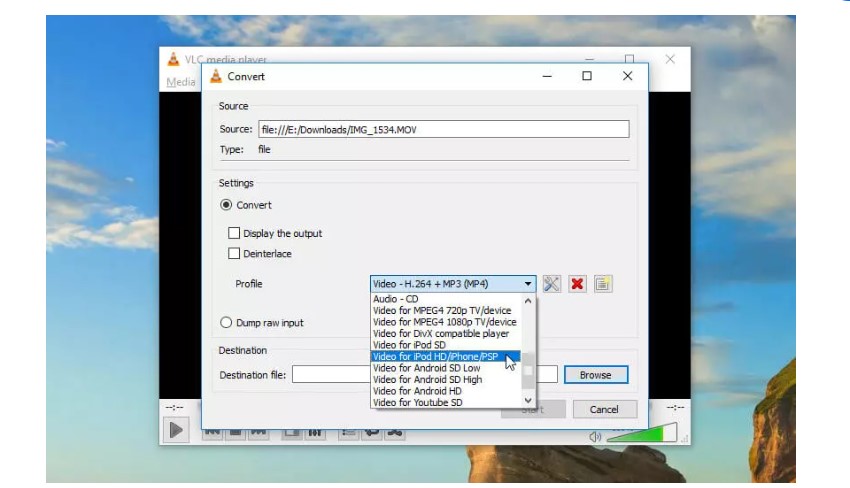The height and width of the screenshot is (488, 850).
Task: Pick Video for iPod SD profile
Action: (446, 345)
